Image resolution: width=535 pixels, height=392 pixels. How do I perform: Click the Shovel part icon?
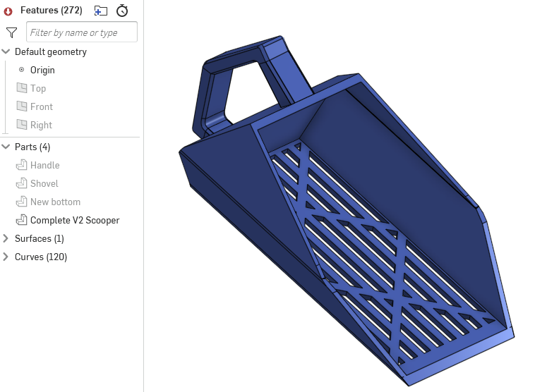click(x=21, y=183)
